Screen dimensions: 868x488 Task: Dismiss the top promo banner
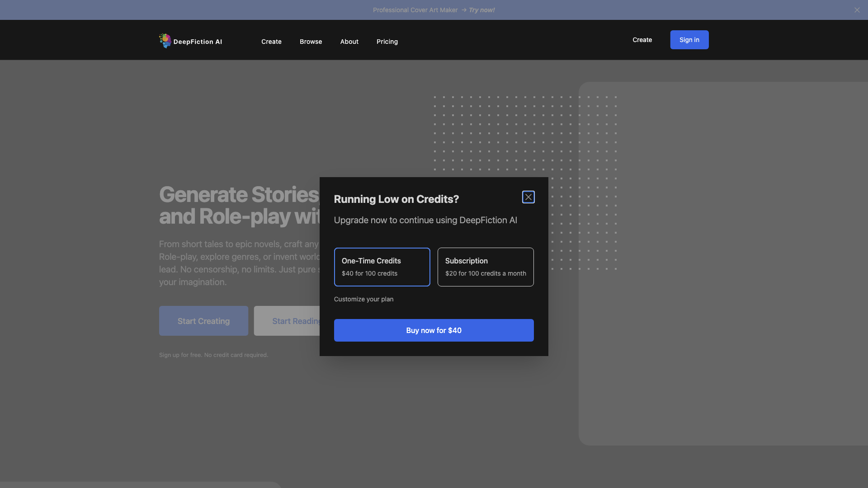[857, 10]
